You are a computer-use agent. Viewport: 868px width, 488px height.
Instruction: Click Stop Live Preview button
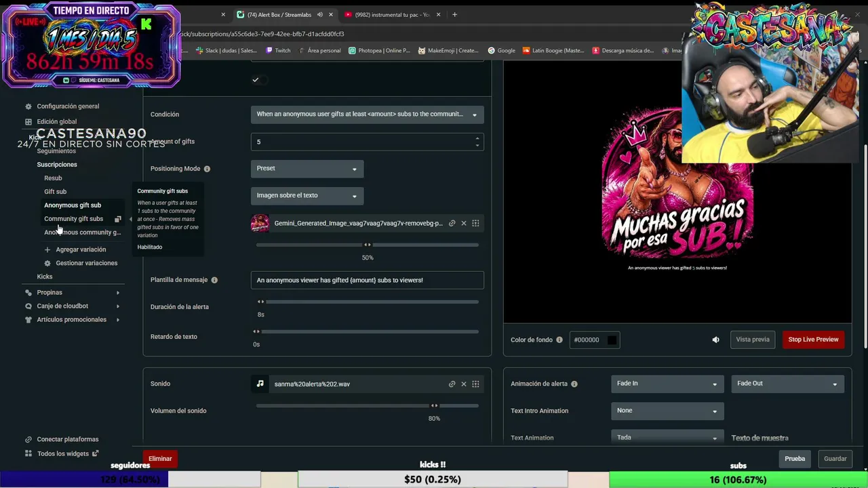pos(813,340)
